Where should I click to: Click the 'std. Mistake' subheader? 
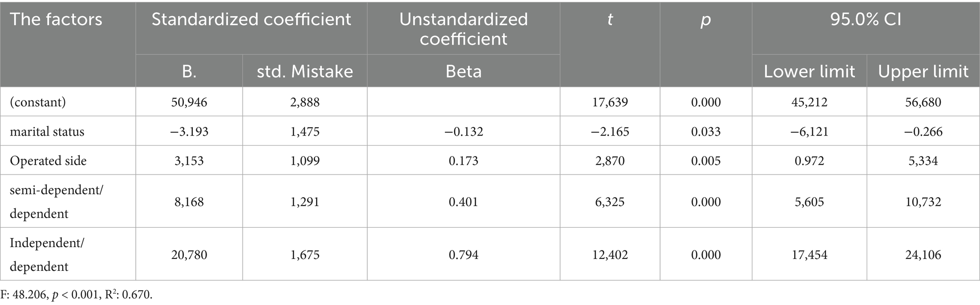(x=305, y=71)
